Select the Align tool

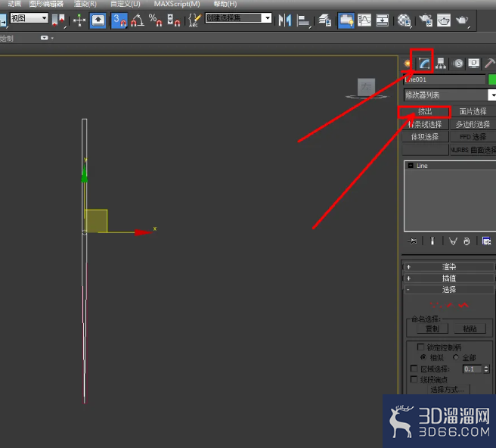[304, 21]
